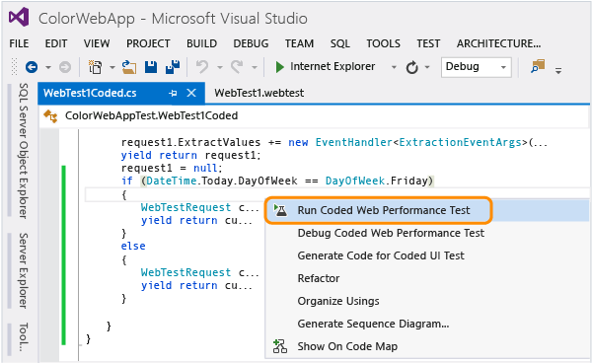Open the BUILD menu
The image size is (592, 364).
(201, 43)
